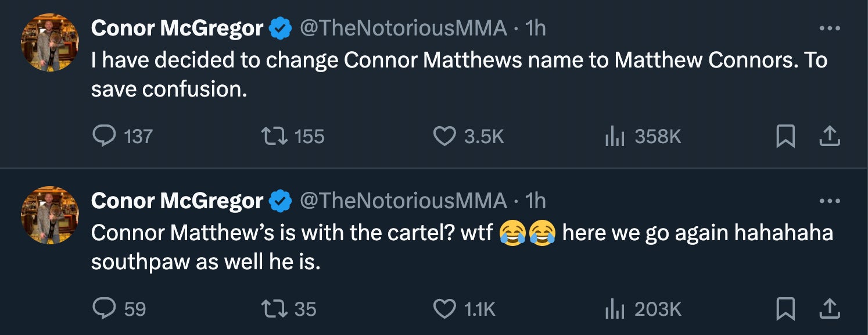Screen dimensions: 868x335
Task: Retweet the tweet with 35 retweets
Action: [x=274, y=308]
